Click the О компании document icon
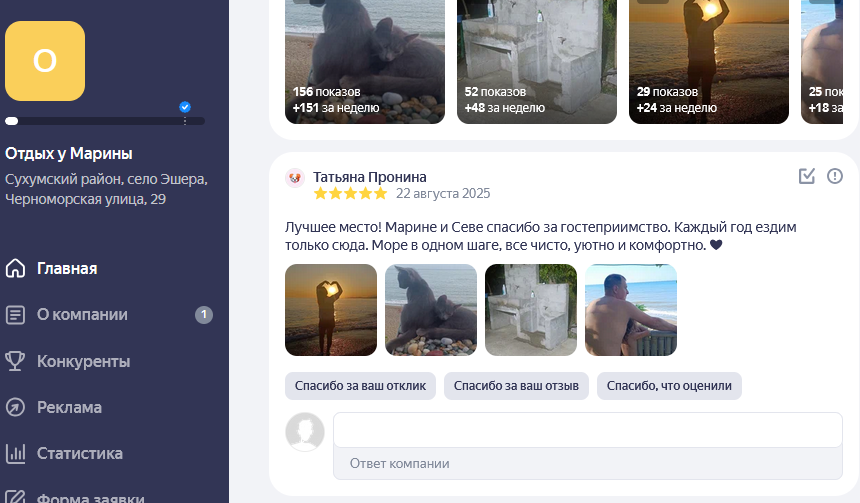The height and width of the screenshot is (503, 860). (x=15, y=315)
